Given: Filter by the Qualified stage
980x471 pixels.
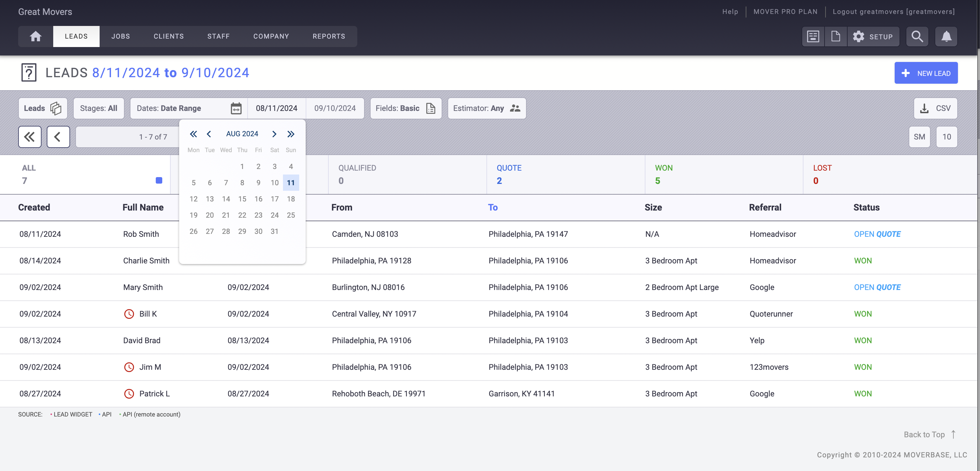Looking at the screenshot, I should [408, 175].
